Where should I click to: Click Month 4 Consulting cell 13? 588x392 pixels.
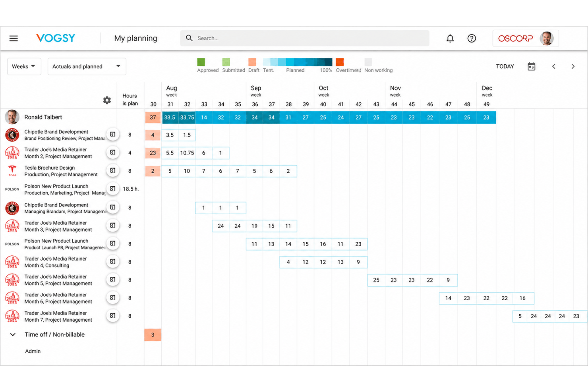tap(340, 262)
